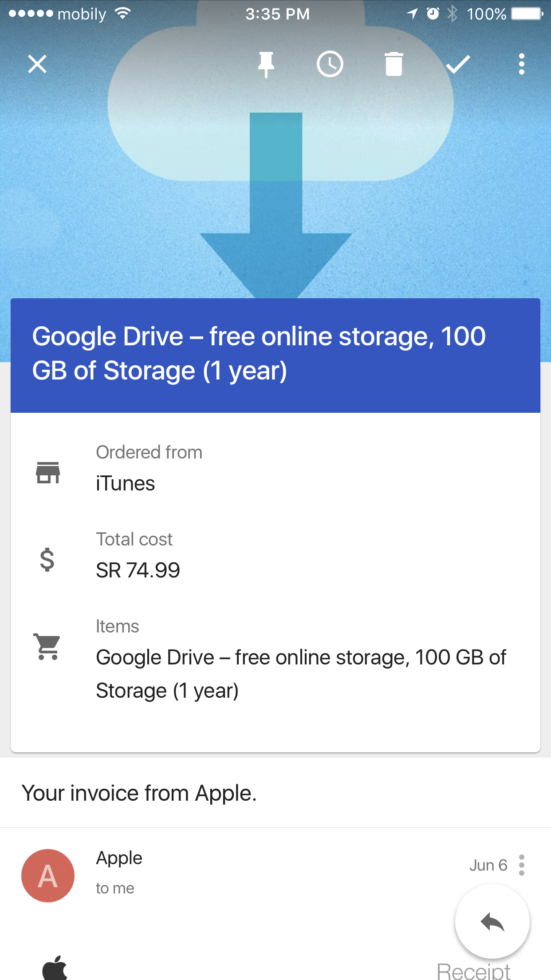Close the email with the X icon
The image size is (551, 980).
(37, 64)
